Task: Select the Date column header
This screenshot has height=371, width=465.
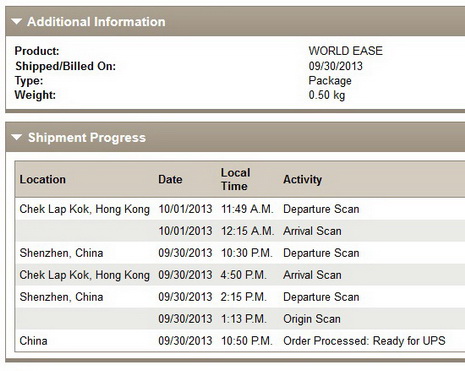Action: (170, 179)
